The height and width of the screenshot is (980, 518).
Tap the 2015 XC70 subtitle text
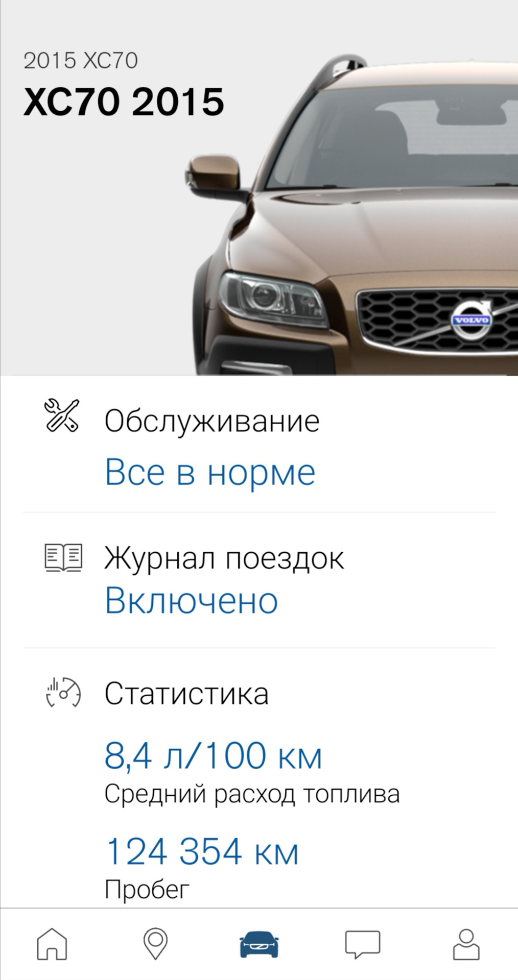(81, 61)
